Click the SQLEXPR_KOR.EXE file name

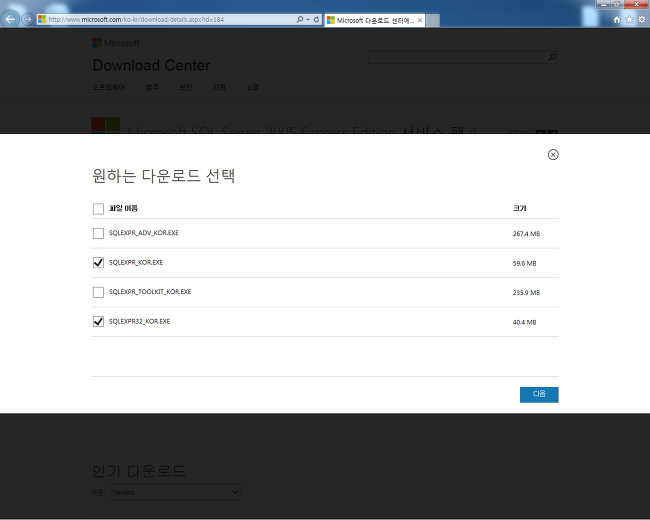click(136, 262)
